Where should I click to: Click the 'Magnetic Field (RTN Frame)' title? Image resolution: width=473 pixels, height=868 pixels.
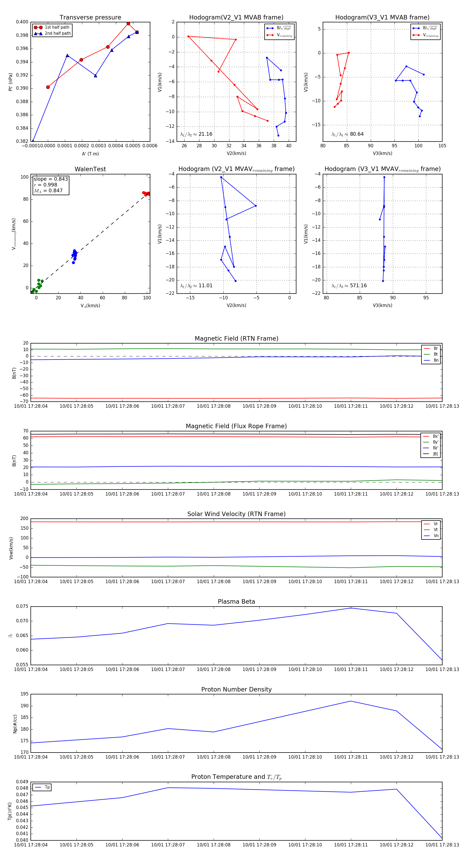(x=236, y=339)
